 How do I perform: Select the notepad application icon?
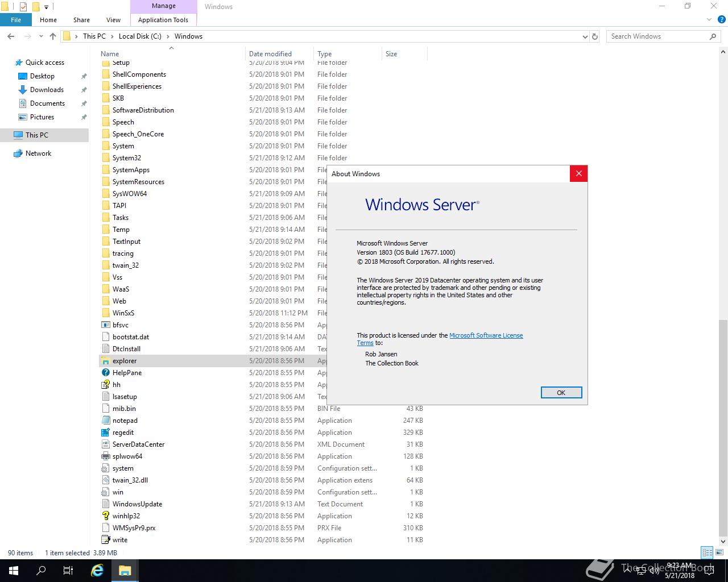click(x=105, y=421)
